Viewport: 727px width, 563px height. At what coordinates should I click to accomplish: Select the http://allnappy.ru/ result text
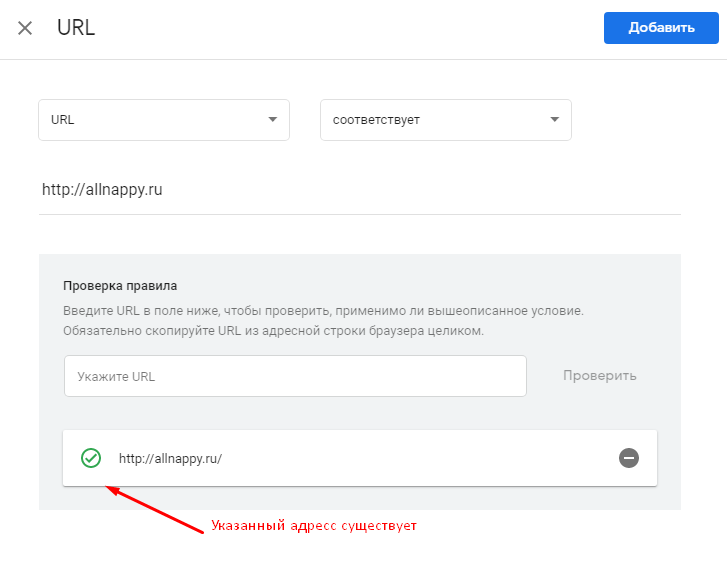pos(170,459)
